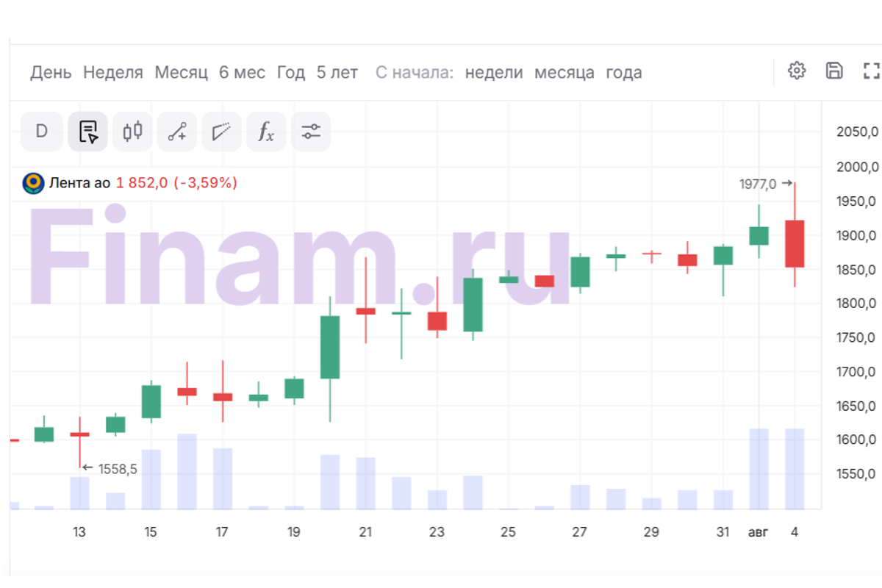
Task: Toggle the chart notes tool icon
Action: tap(88, 132)
